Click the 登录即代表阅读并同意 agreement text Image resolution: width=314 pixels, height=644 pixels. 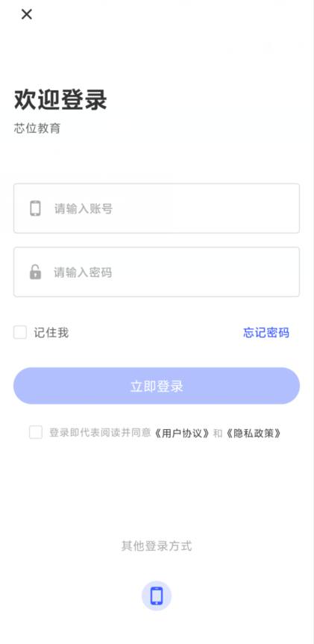pyautogui.click(x=100, y=433)
